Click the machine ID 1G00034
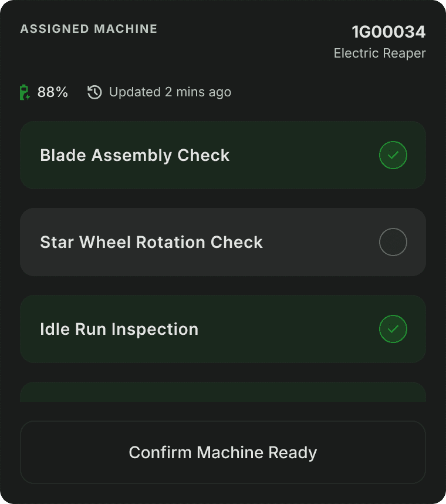The height and width of the screenshot is (504, 446). point(388,32)
